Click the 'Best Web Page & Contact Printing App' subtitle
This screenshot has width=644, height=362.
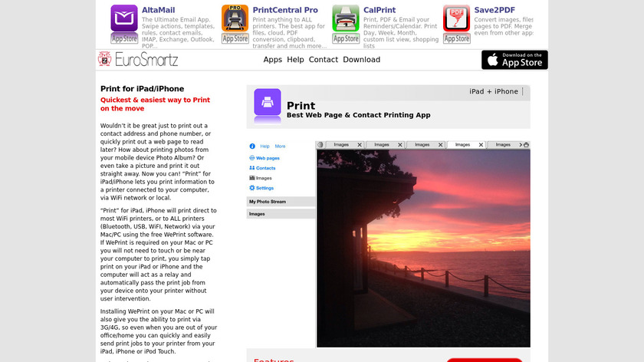coord(359,115)
